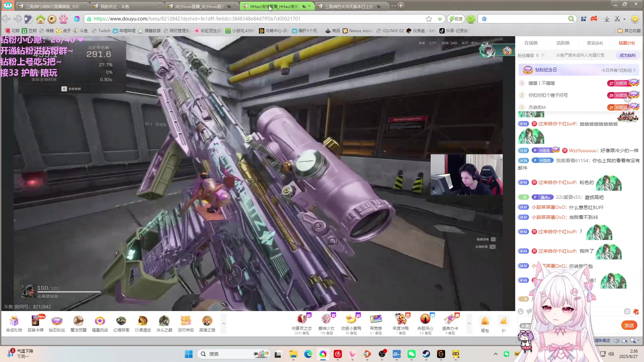Open the 合成礼物 gift activity icon
Screen dimensions: 644x362
14,323
